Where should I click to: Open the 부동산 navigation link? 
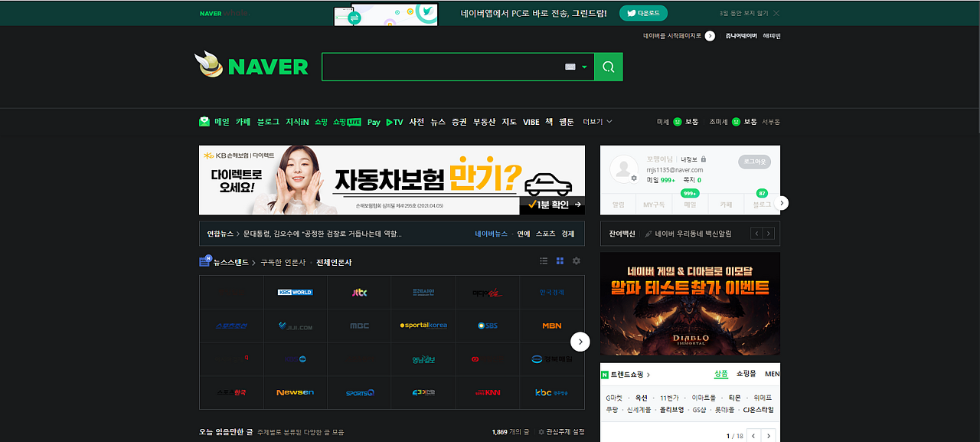click(484, 122)
